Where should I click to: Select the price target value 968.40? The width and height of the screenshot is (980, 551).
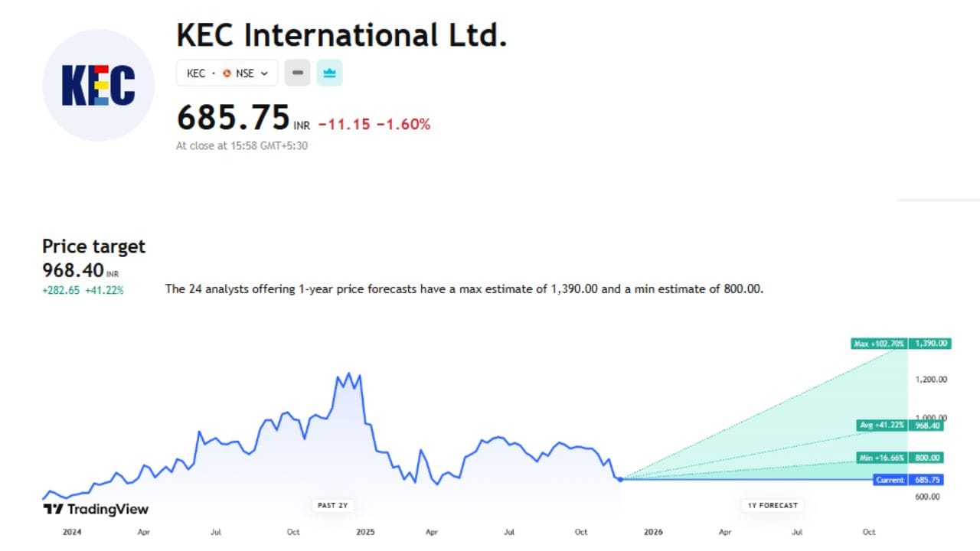(x=72, y=269)
